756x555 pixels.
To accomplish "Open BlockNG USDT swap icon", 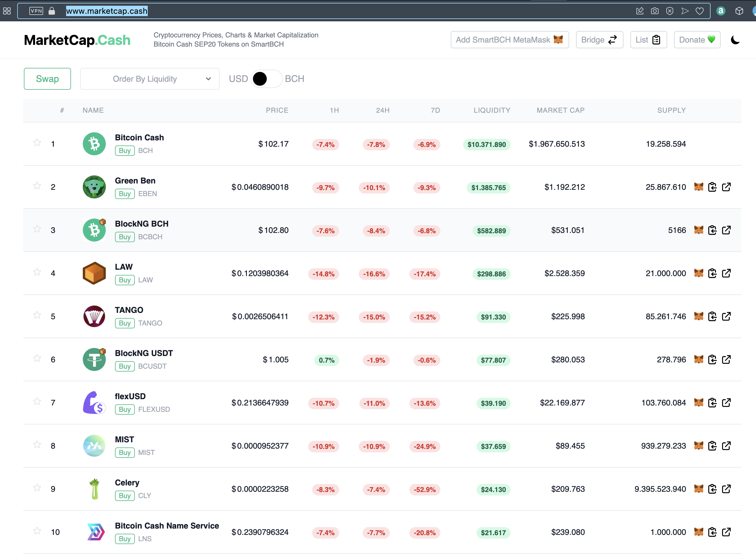I will tap(712, 359).
